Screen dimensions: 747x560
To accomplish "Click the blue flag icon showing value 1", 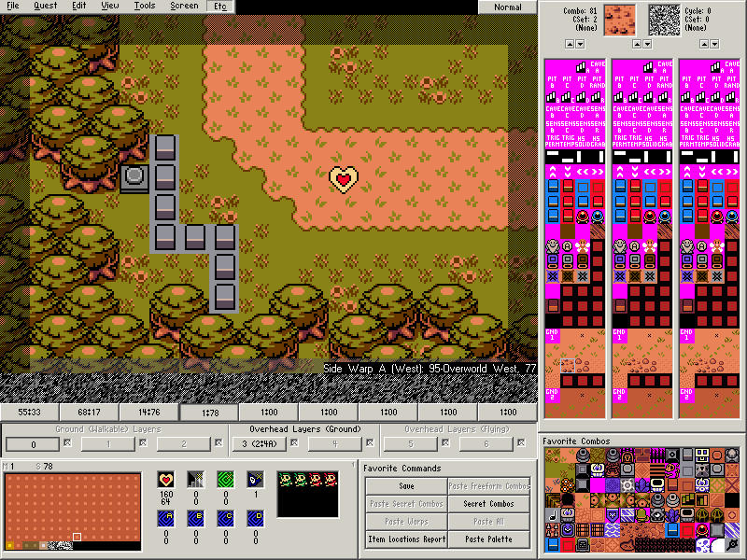I will (x=255, y=480).
